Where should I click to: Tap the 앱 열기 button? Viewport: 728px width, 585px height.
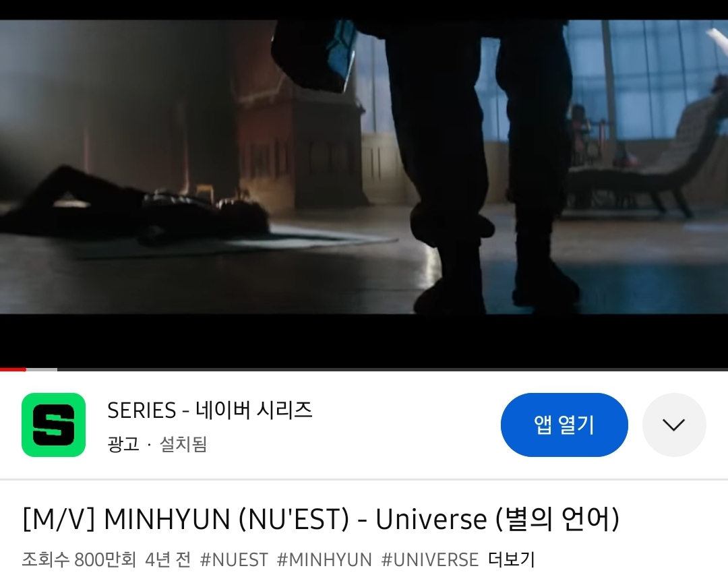[x=564, y=425]
